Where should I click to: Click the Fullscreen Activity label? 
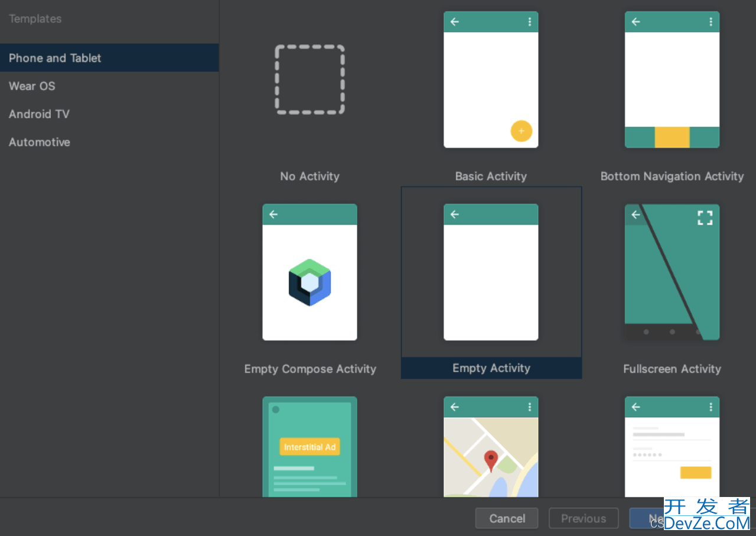click(x=672, y=369)
